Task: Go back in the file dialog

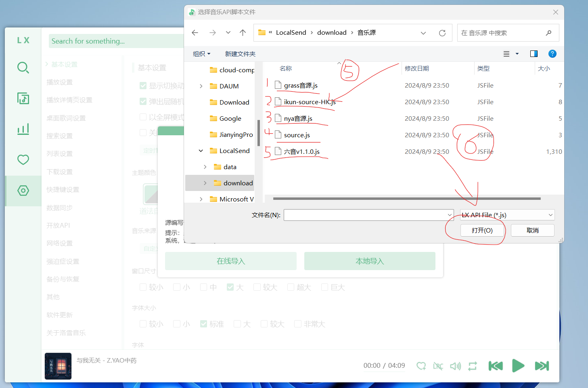Action: point(195,33)
